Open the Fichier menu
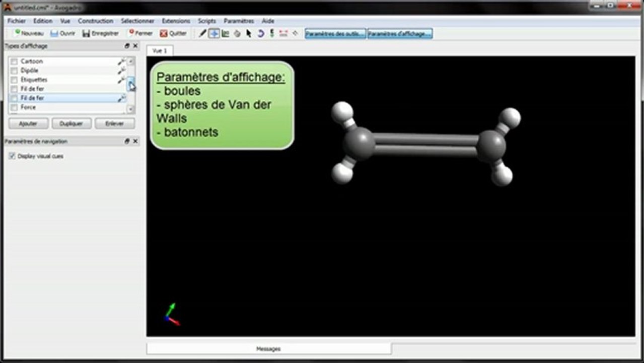 click(17, 21)
